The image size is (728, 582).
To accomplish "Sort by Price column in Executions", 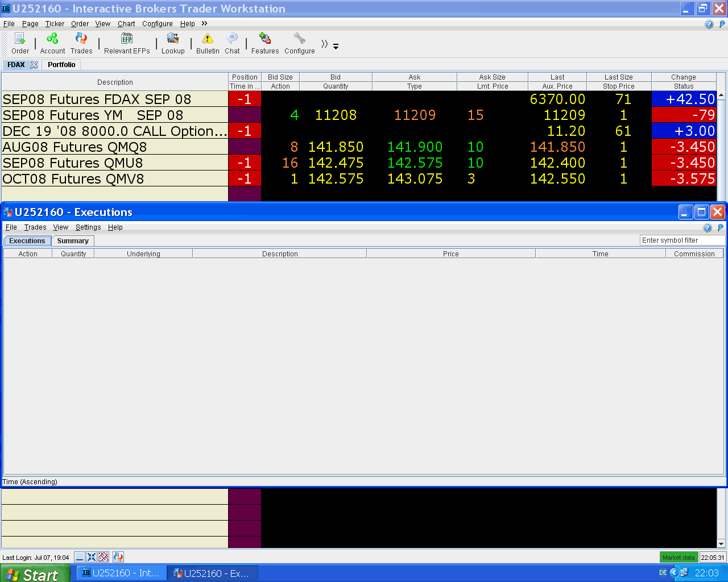I will (451, 254).
